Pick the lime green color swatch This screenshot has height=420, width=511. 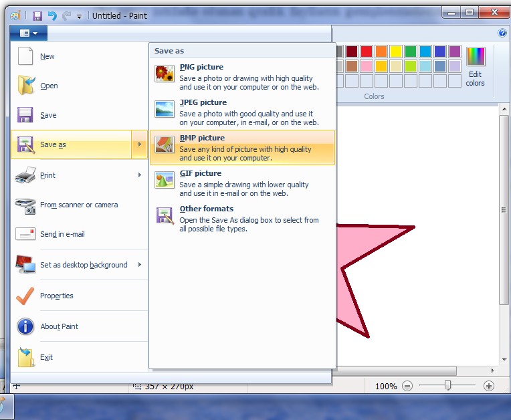click(410, 66)
